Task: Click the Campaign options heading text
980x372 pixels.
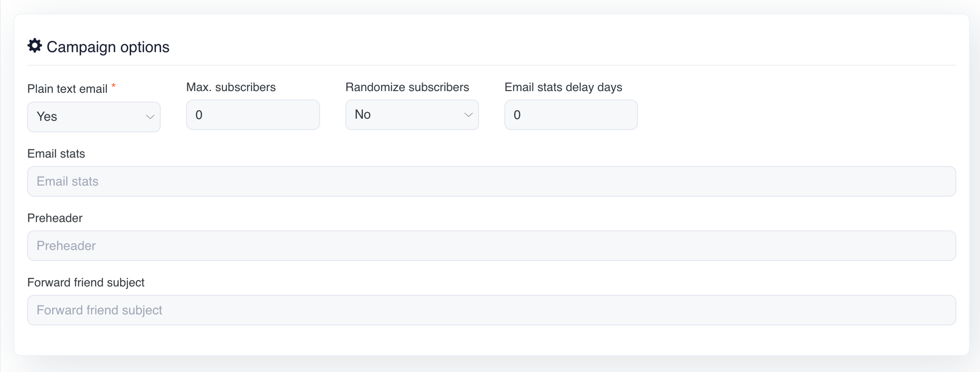Action: (108, 47)
